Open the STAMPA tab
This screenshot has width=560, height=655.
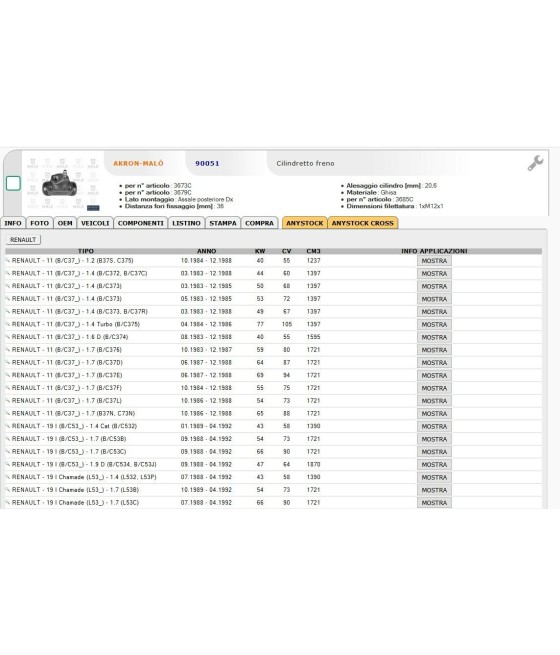[x=223, y=223]
